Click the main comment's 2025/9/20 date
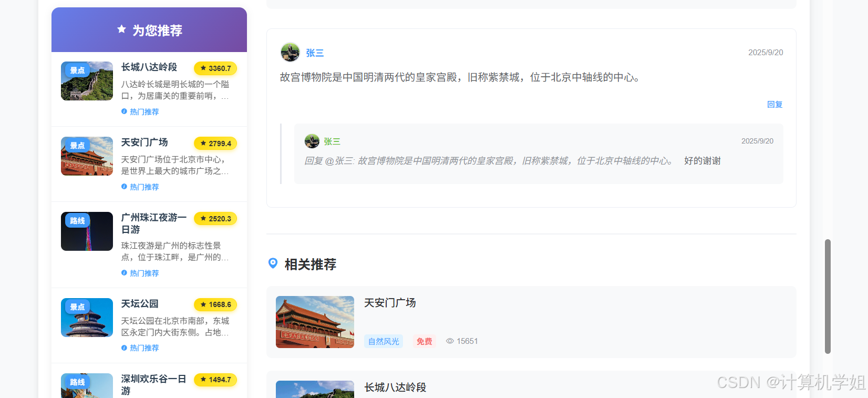Viewport: 868px width, 398px height. 766,53
